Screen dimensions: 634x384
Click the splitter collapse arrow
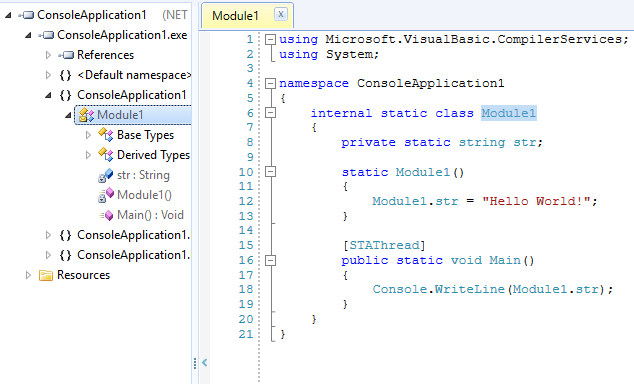(205, 362)
